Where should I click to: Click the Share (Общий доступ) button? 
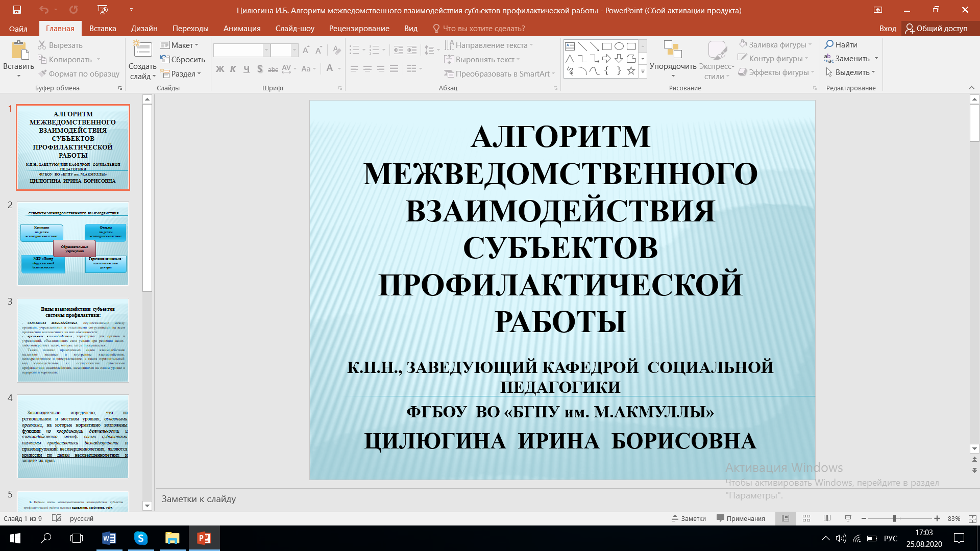point(937,29)
